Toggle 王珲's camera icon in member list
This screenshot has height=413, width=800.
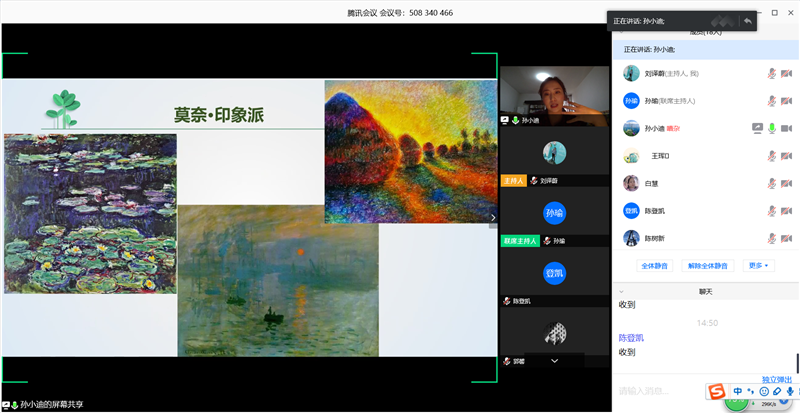click(x=786, y=156)
